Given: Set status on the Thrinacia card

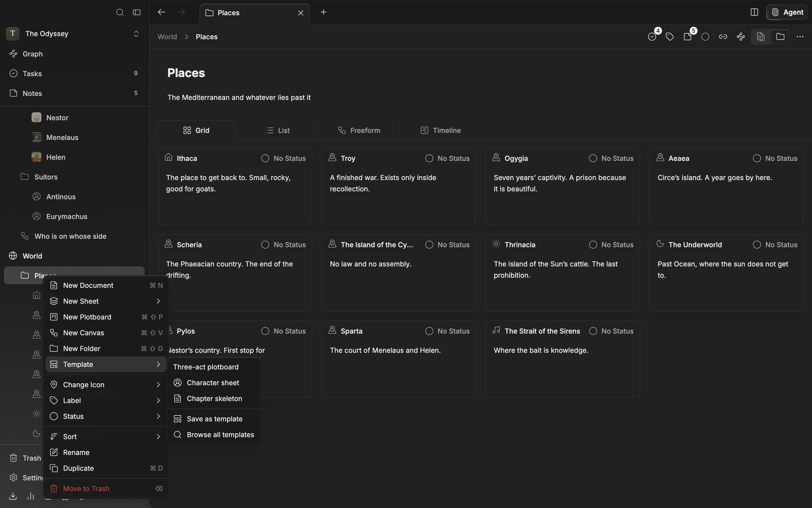Looking at the screenshot, I should click(611, 245).
